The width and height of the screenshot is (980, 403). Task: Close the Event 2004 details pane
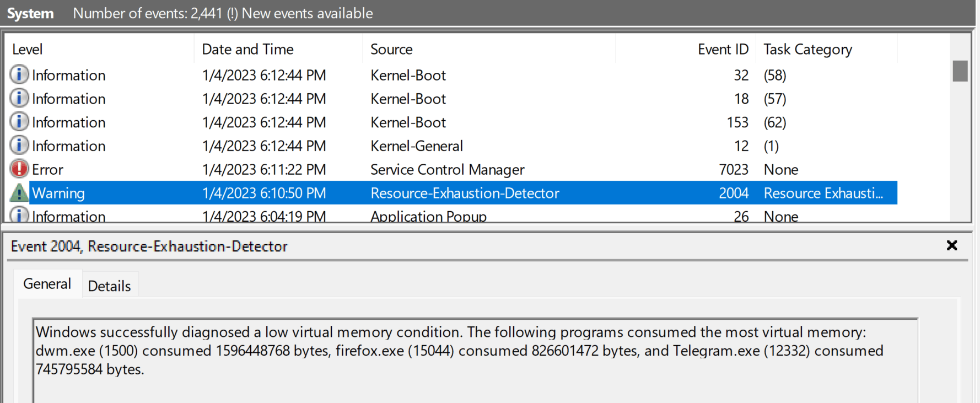pyautogui.click(x=951, y=245)
